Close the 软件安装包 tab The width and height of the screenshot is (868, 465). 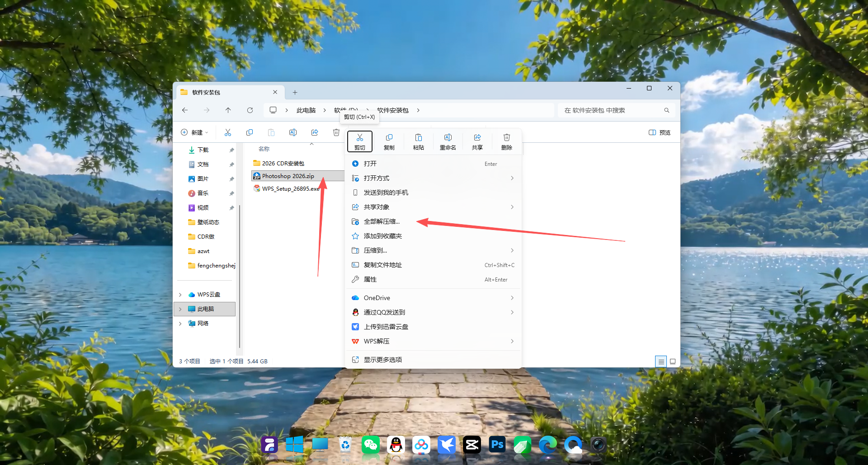[x=275, y=92]
